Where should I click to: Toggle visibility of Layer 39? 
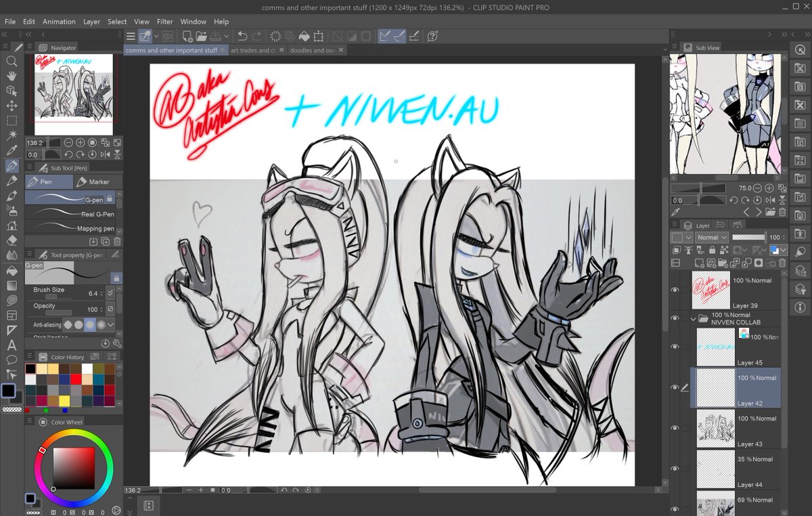[x=675, y=290]
